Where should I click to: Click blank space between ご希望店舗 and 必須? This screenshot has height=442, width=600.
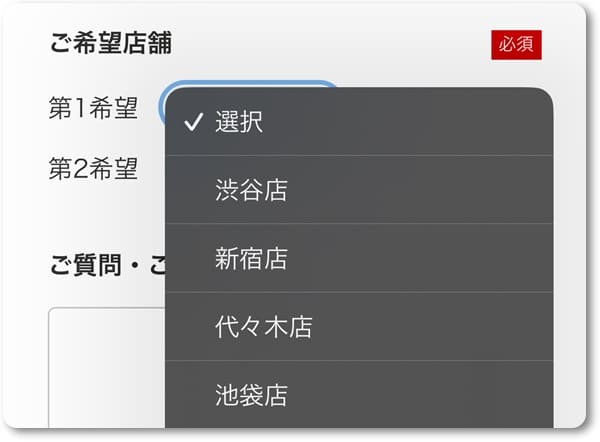[x=331, y=43]
